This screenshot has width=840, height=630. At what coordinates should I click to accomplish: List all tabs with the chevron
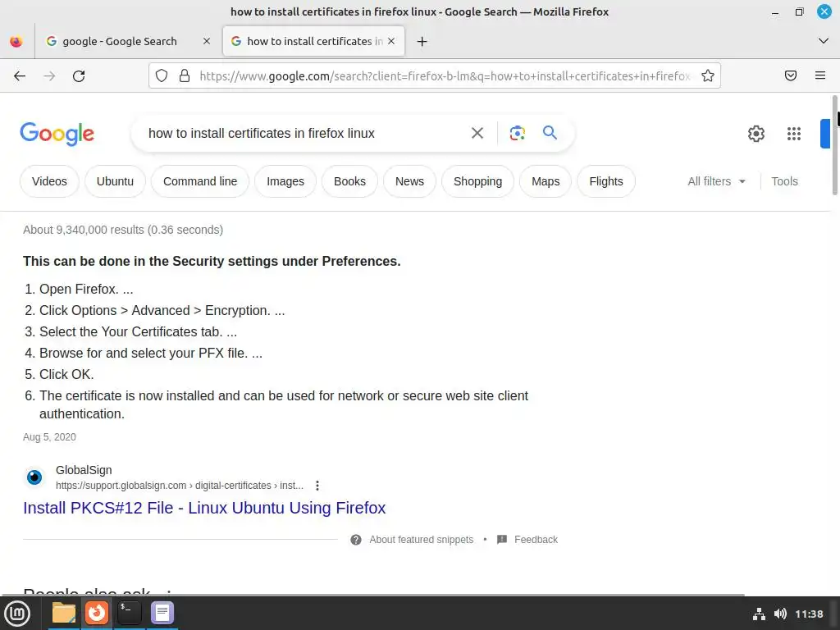point(824,41)
